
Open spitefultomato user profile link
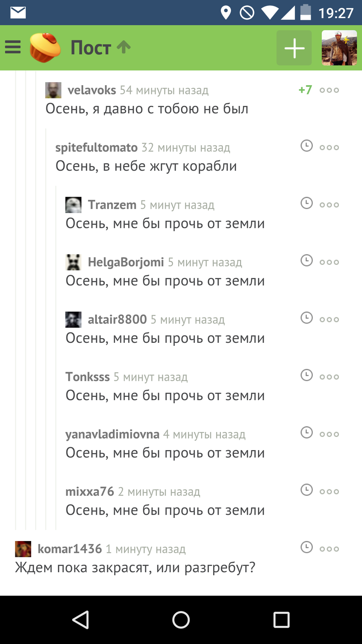coord(96,148)
